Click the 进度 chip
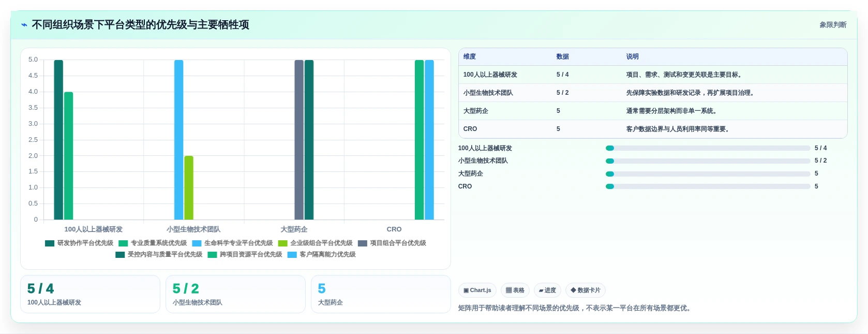 pos(547,291)
